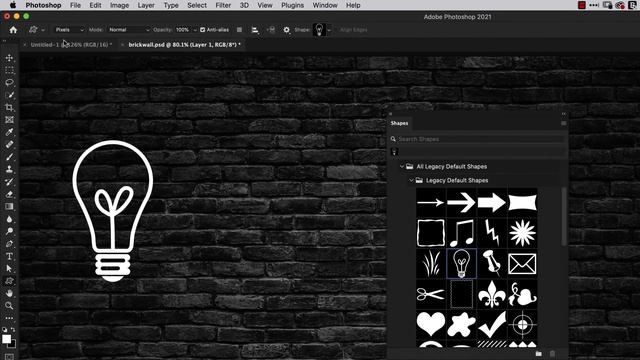Open the Window menu
Image resolution: width=640 pixels, height=360 pixels.
pos(325,5)
